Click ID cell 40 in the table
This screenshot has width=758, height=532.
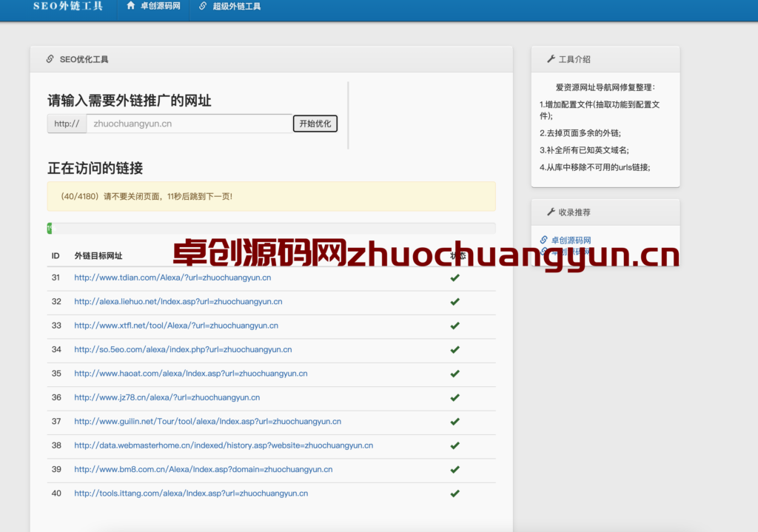click(56, 494)
